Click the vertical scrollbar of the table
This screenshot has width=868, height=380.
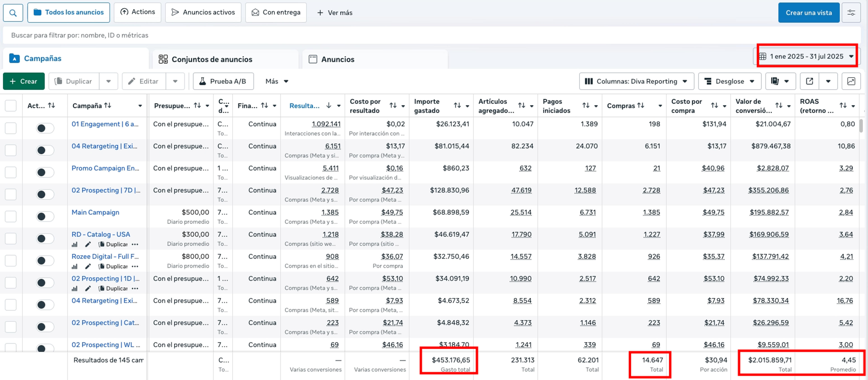point(861,126)
